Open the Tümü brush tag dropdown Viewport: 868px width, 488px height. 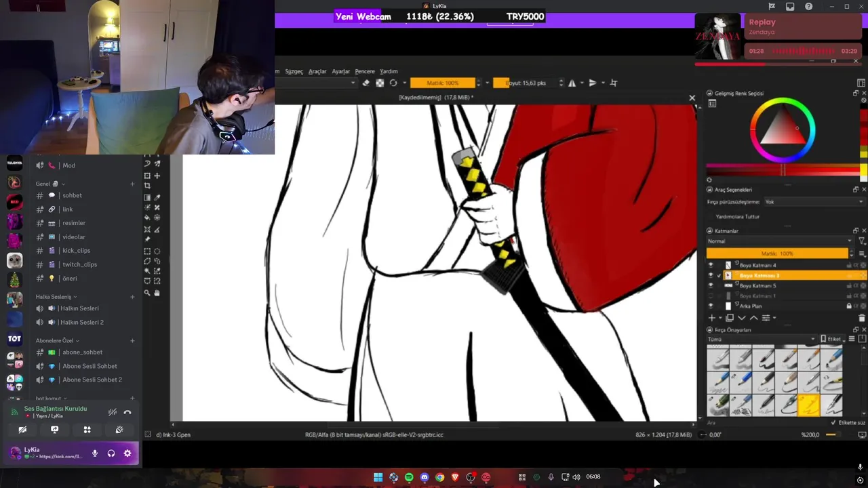pos(761,339)
